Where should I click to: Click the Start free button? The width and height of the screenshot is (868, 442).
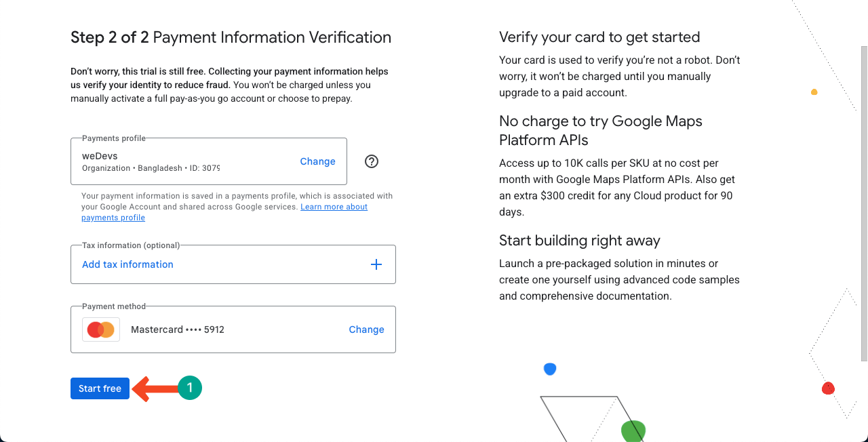tap(100, 388)
